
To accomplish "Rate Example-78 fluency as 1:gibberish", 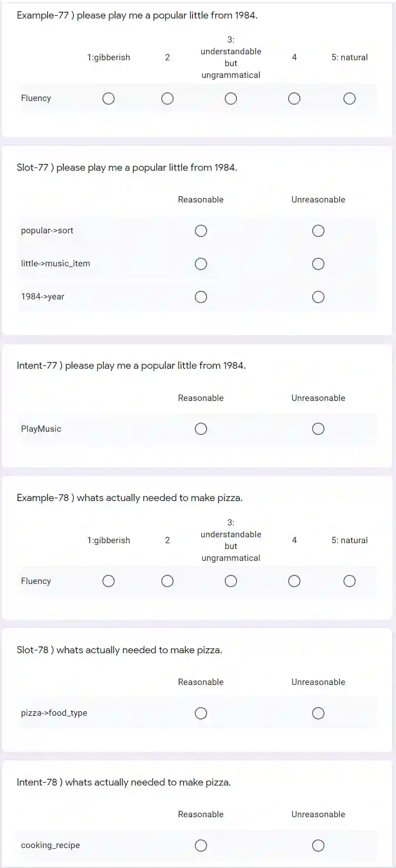I will (x=108, y=581).
